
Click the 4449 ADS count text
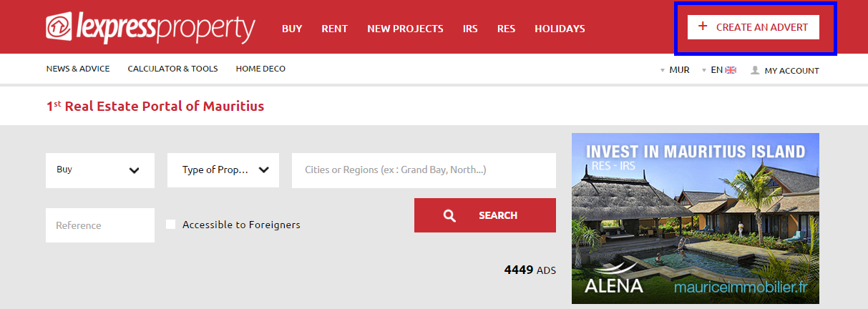point(530,270)
